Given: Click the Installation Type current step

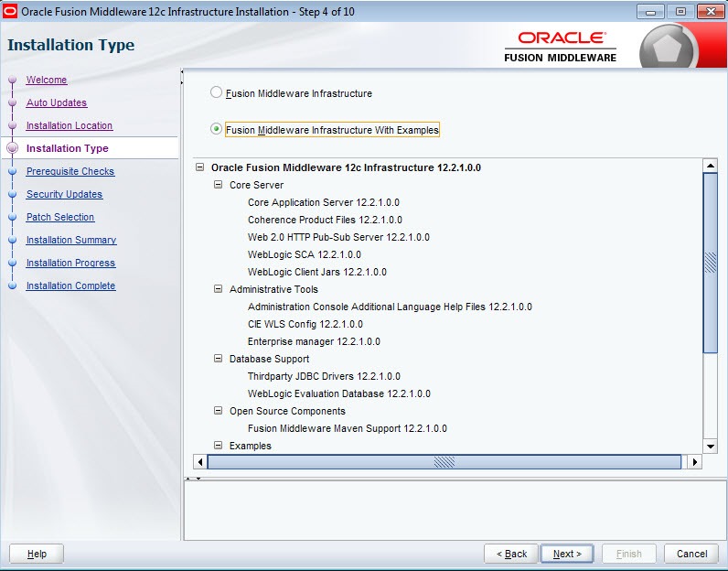Looking at the screenshot, I should point(68,148).
